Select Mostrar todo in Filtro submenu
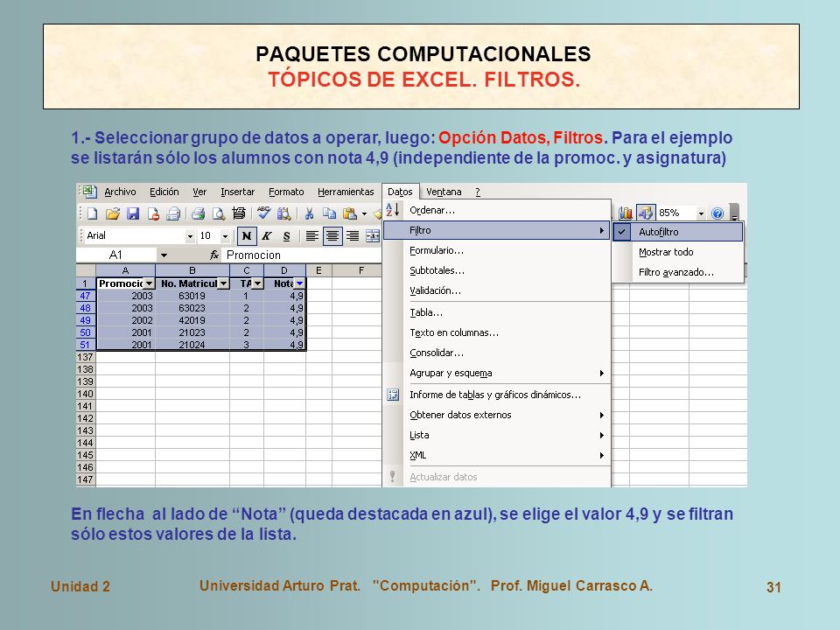The height and width of the screenshot is (630, 840). (x=677, y=252)
